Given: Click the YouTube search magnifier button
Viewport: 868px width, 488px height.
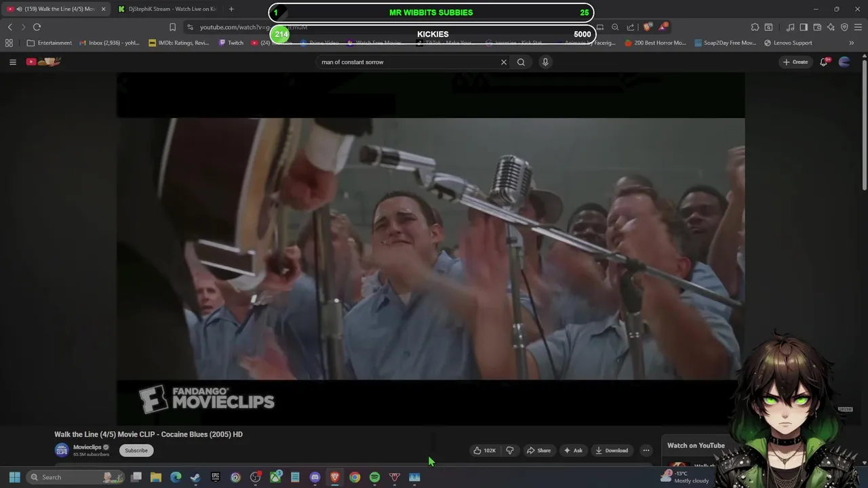Looking at the screenshot, I should coord(521,62).
